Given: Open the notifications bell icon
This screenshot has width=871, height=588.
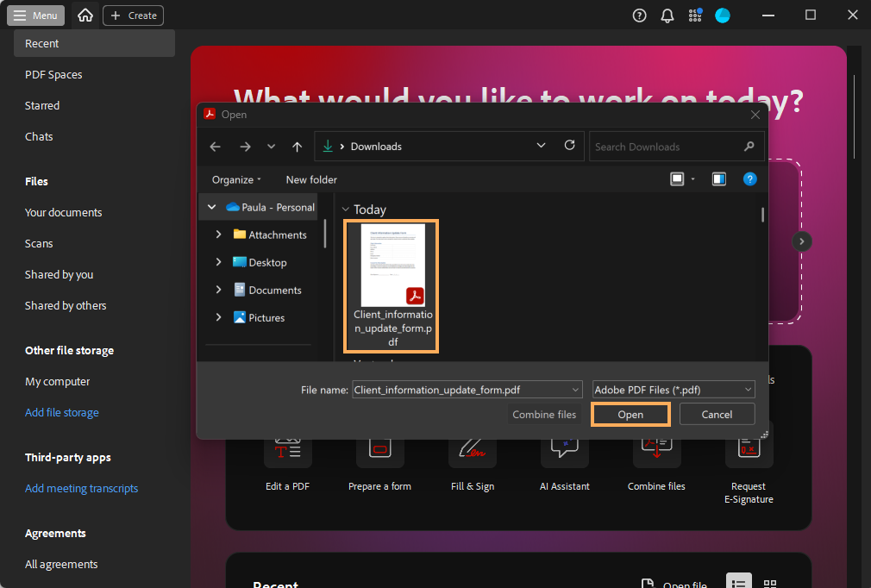Looking at the screenshot, I should pos(667,16).
